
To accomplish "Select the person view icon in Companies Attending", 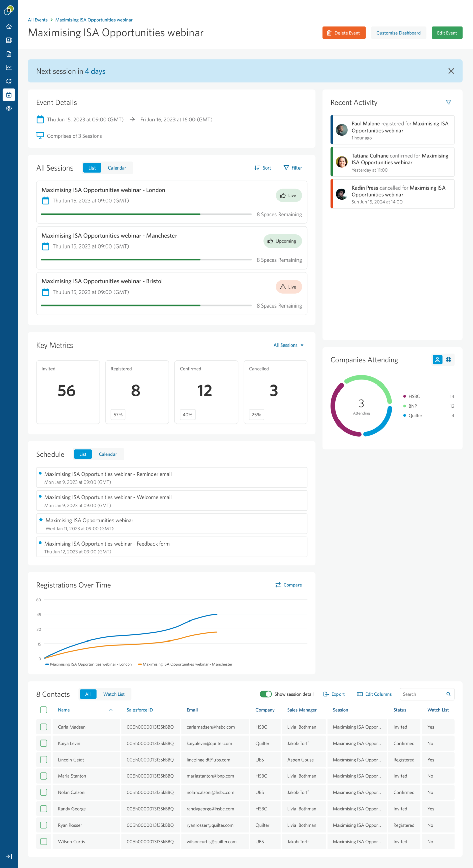I will [x=437, y=360].
